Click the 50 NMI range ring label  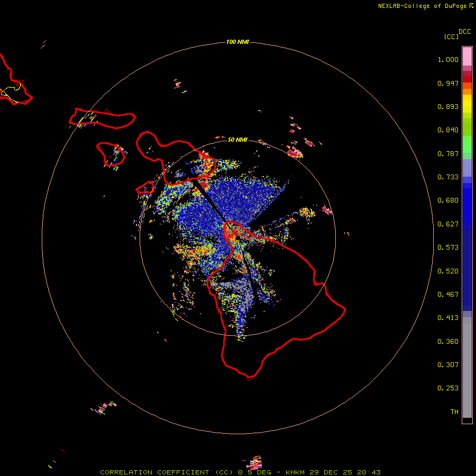point(237,140)
